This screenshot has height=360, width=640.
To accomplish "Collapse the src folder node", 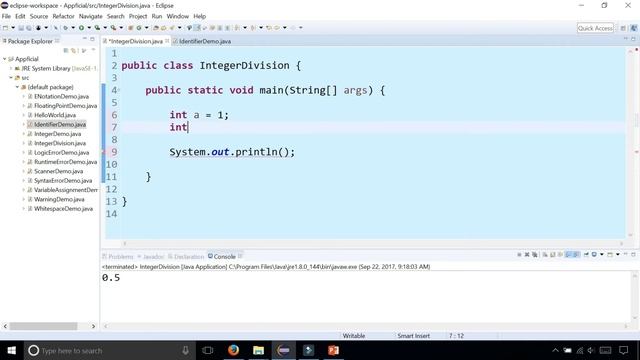I will click(x=11, y=78).
